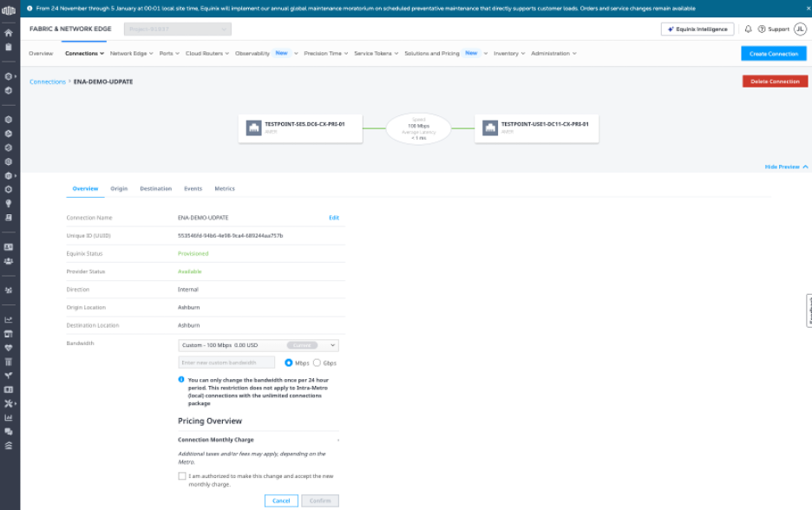Click the custom bandwidth input field
812x510 pixels.
pos(226,363)
